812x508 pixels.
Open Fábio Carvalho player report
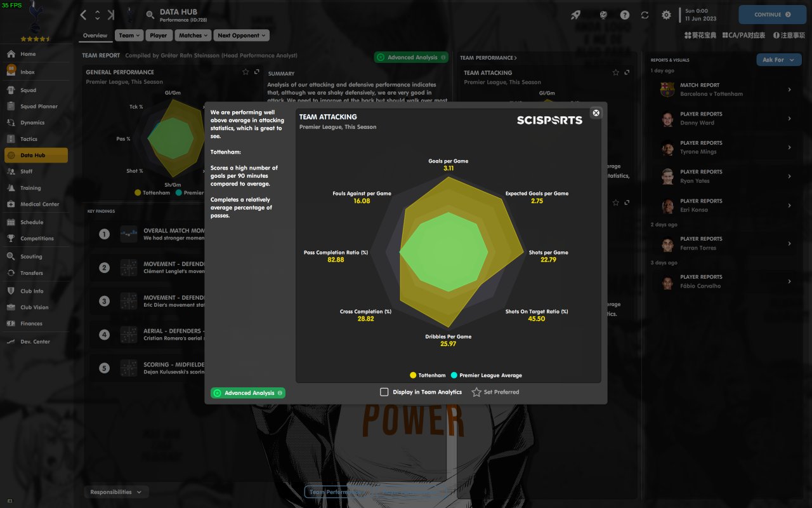tap(726, 281)
